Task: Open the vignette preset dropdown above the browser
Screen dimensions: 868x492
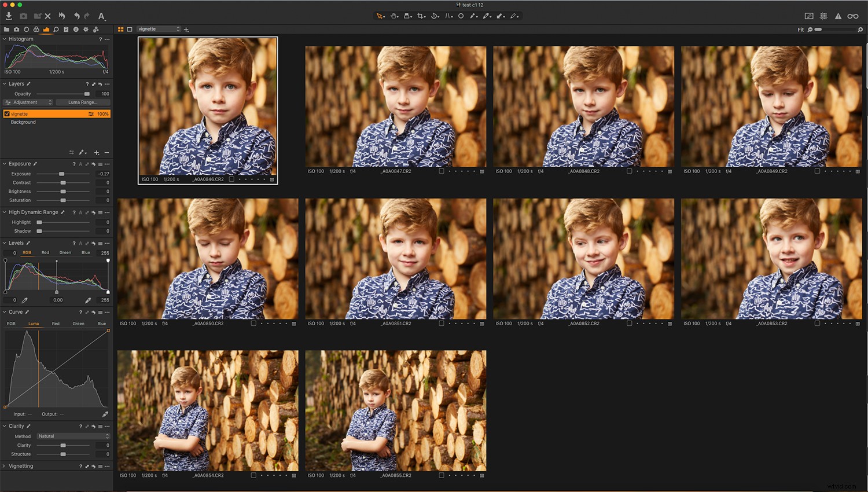Action: 159,28
